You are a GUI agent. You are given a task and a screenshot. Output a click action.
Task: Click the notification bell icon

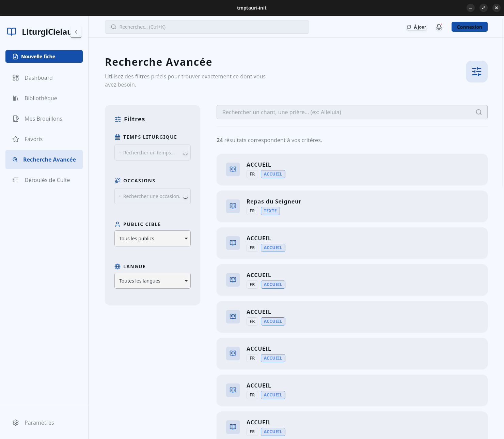click(x=439, y=27)
